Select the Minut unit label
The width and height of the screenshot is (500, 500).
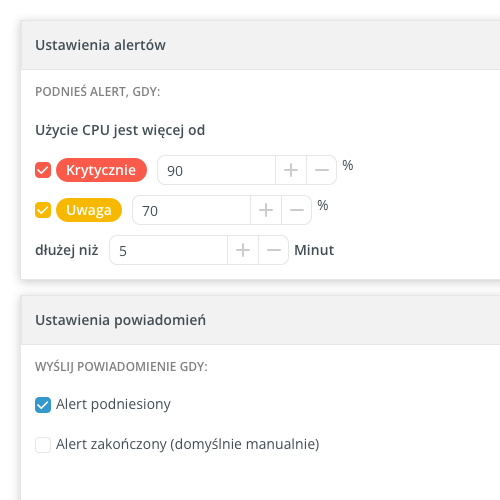(314, 250)
